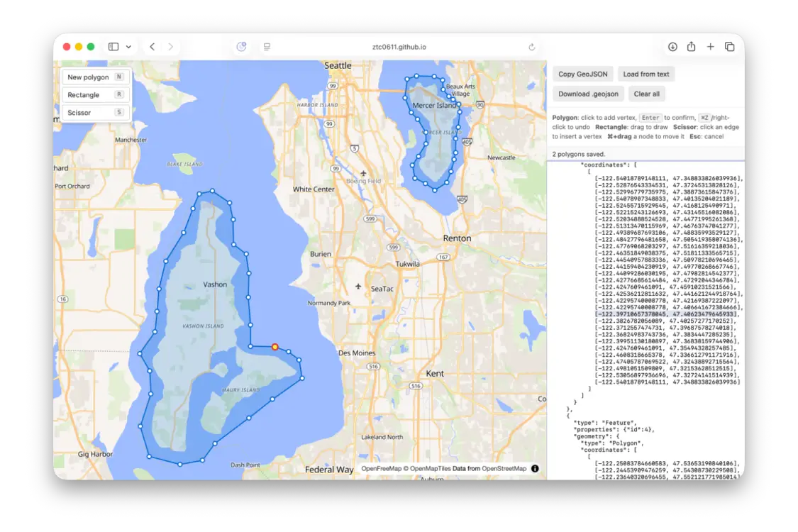Focus the ztc0611.github.io address field
The image size is (798, 532).
tap(399, 47)
